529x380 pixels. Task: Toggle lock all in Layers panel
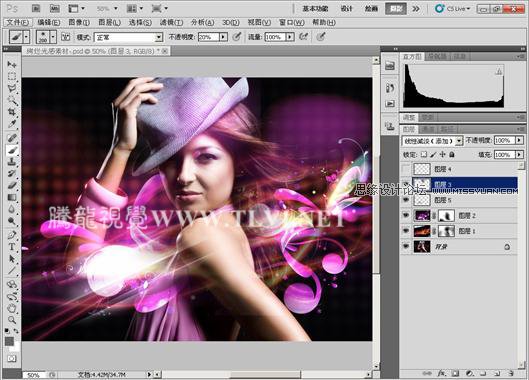click(451, 155)
